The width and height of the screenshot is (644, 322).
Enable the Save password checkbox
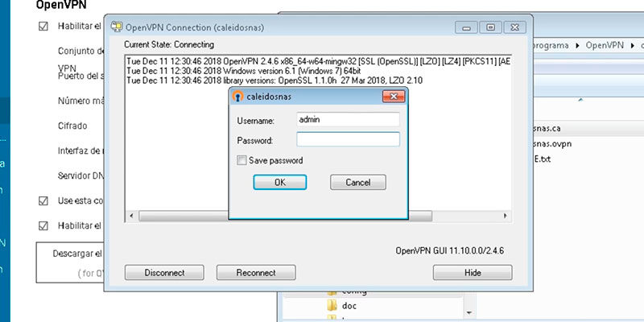click(242, 160)
